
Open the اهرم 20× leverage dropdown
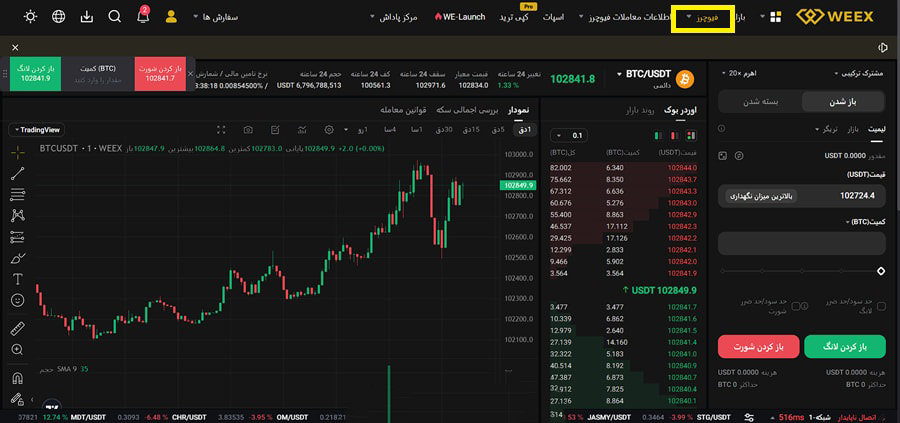click(x=739, y=74)
